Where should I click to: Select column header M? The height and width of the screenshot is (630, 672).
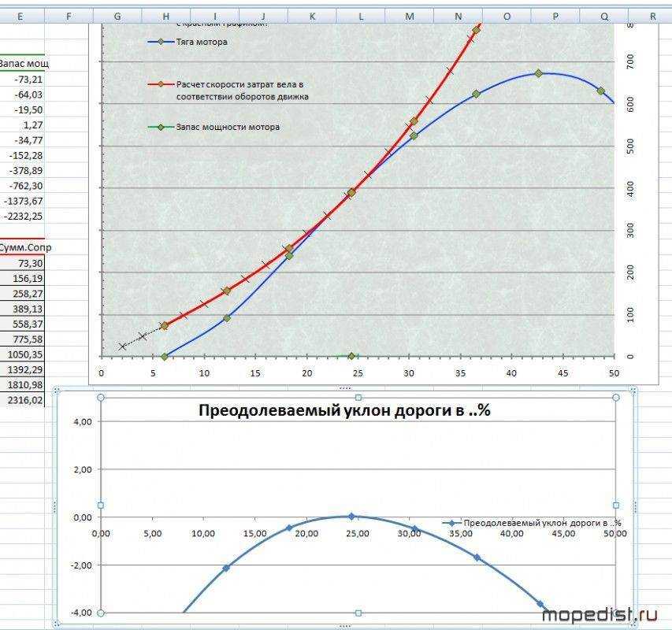(410, 17)
